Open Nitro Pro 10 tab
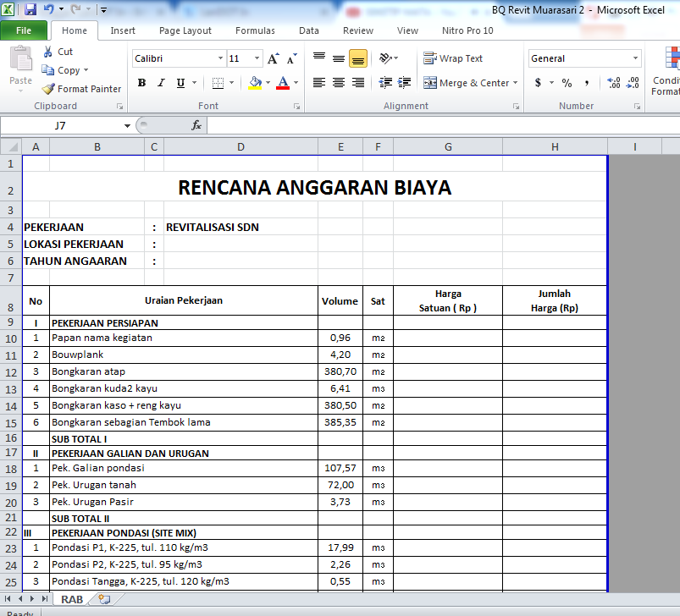The image size is (680, 616). pos(467,30)
